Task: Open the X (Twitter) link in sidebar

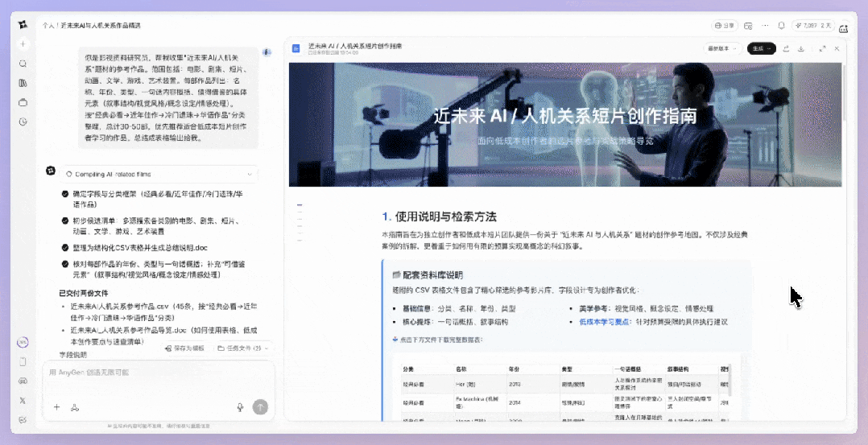Action: [x=23, y=400]
